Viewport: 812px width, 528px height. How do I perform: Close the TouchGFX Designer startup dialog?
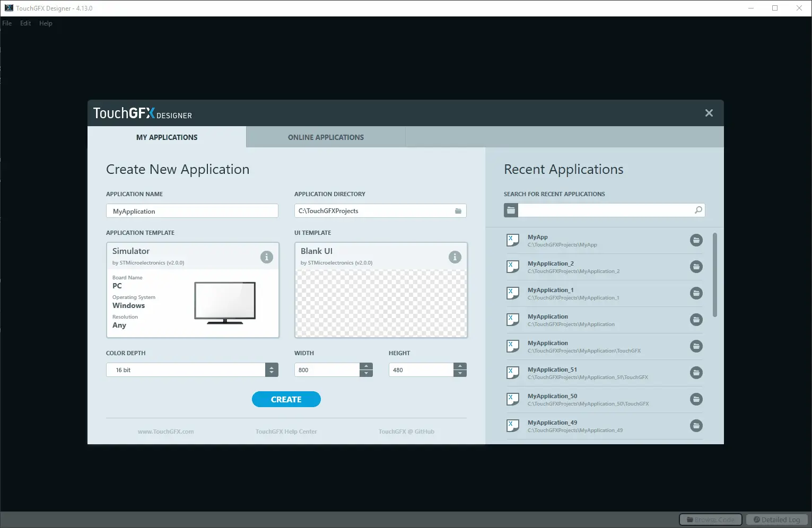(709, 113)
